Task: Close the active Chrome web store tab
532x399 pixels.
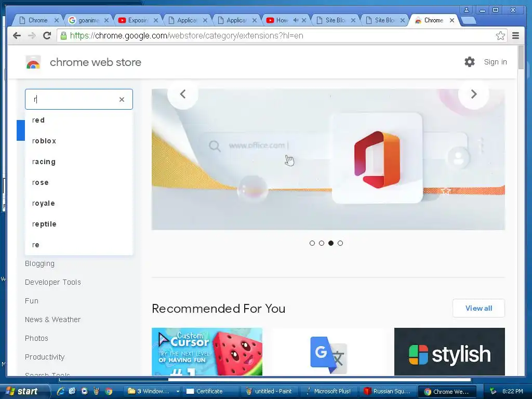Action: coord(452,20)
